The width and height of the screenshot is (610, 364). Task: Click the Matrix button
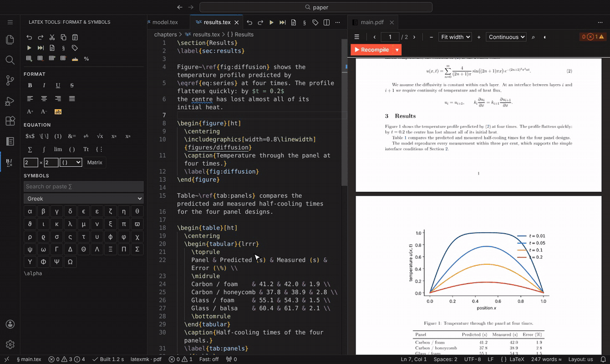[94, 162]
